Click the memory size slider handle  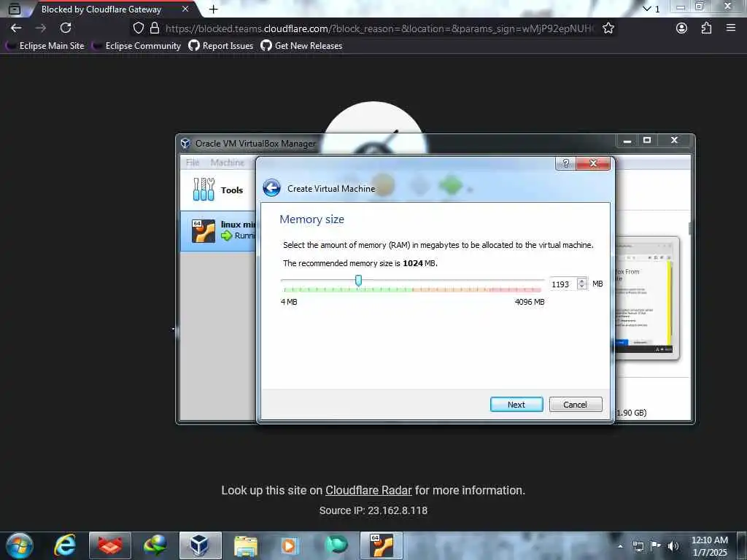pyautogui.click(x=358, y=281)
